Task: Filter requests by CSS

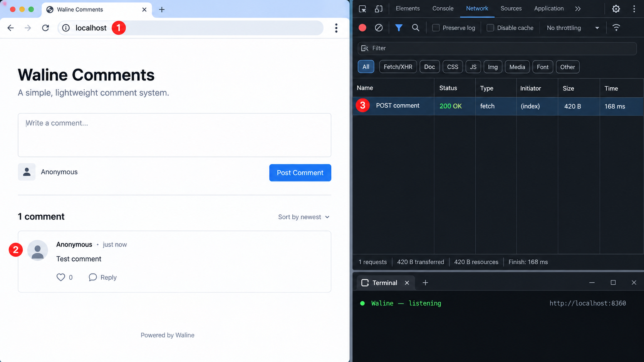Action: [x=453, y=67]
